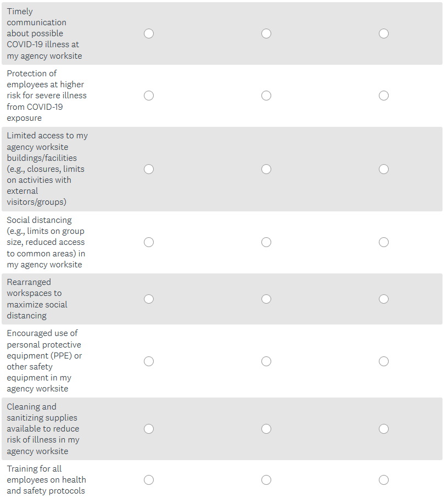Mark first option for Social distancing row
Viewport: 448px width, 498px height.
pyautogui.click(x=149, y=242)
